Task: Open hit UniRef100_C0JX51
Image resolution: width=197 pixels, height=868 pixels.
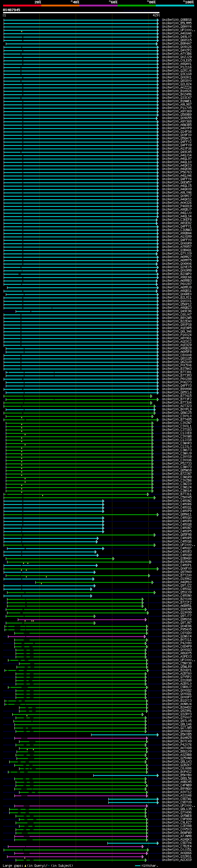Action: (177, 850)
